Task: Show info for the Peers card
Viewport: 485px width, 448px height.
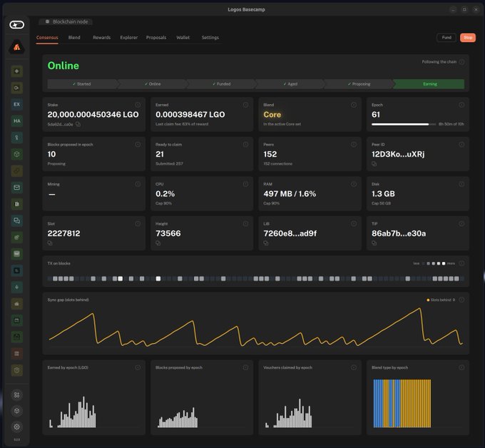Action: tap(354, 145)
